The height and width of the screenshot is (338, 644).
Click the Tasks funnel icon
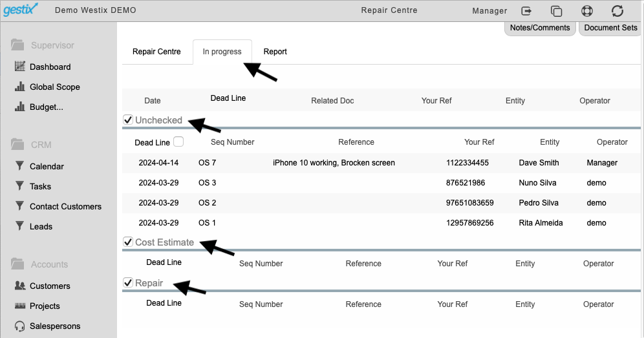[x=19, y=186]
